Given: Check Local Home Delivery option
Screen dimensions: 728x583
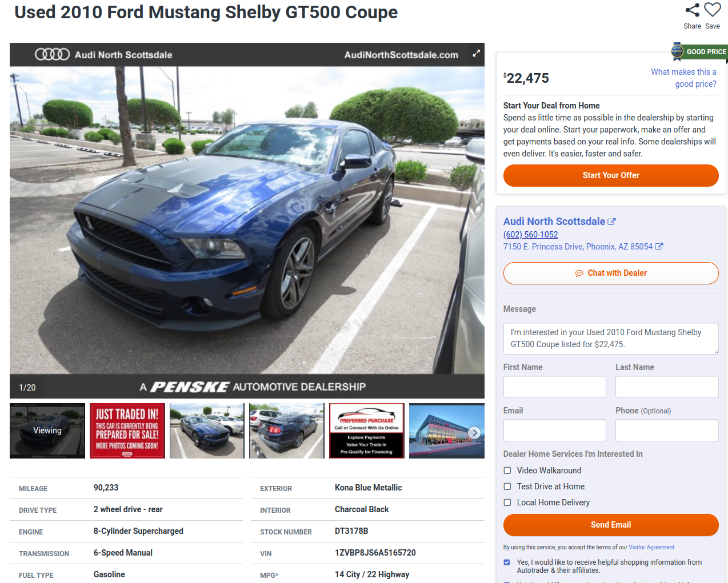Looking at the screenshot, I should click(x=507, y=502).
